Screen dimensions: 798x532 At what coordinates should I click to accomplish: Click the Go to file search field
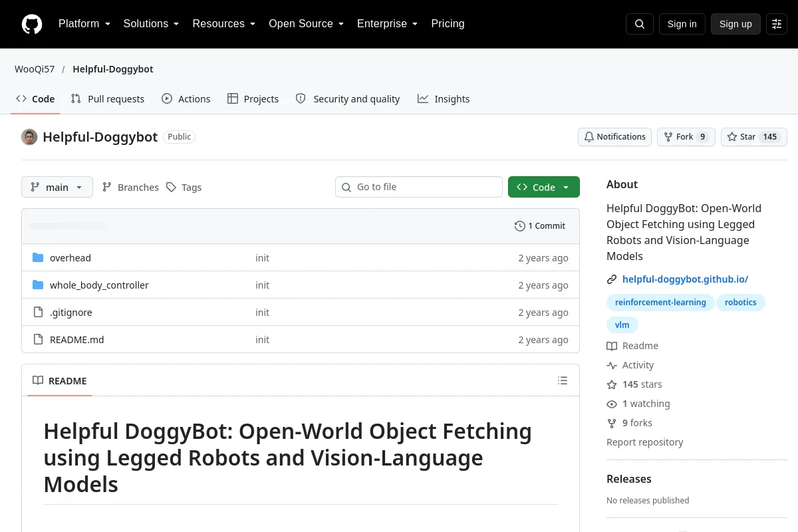pyautogui.click(x=419, y=187)
